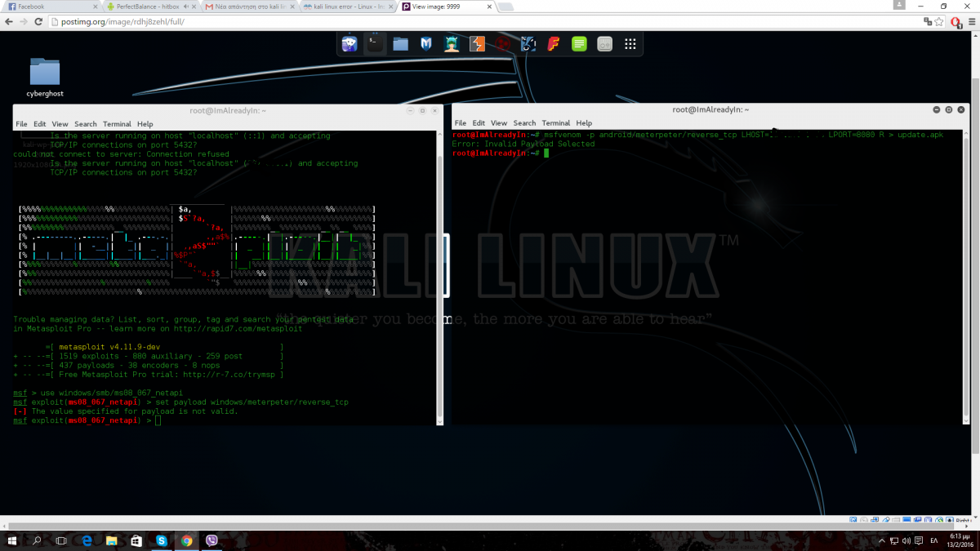Click 'Error: Invalid Payload Selected' line
The width and height of the screenshot is (980, 551).
pyautogui.click(x=523, y=144)
